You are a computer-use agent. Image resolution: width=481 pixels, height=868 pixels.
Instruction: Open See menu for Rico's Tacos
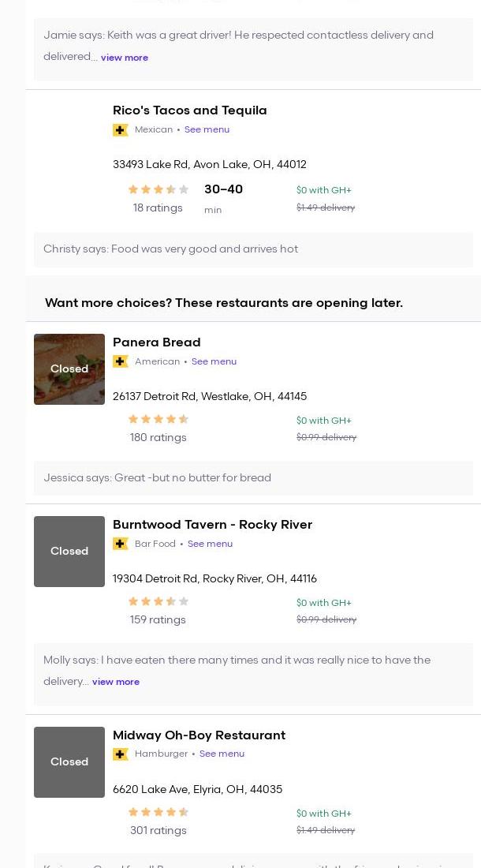[x=207, y=129]
